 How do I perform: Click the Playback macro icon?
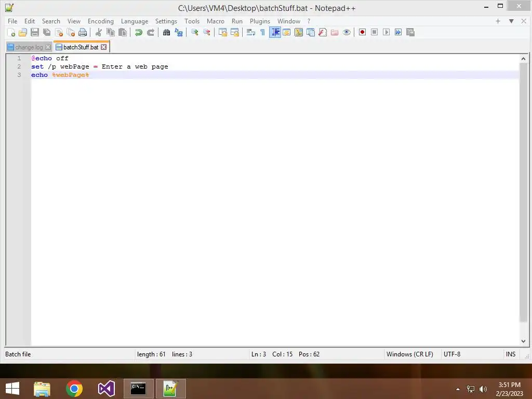tap(386, 32)
